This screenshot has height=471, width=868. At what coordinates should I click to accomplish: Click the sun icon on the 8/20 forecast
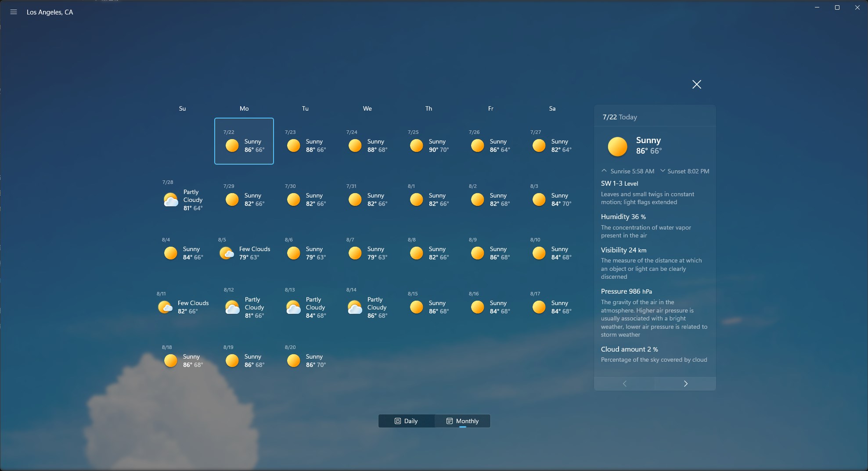293,360
